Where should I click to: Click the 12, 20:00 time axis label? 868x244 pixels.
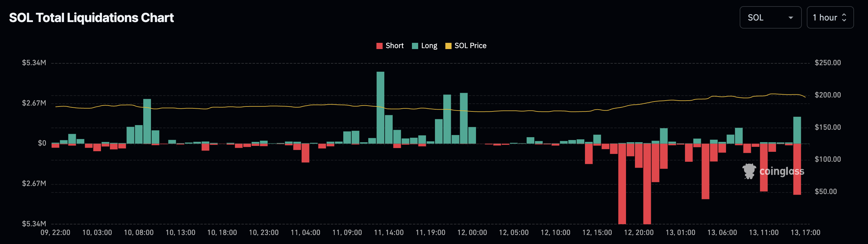[638, 233]
